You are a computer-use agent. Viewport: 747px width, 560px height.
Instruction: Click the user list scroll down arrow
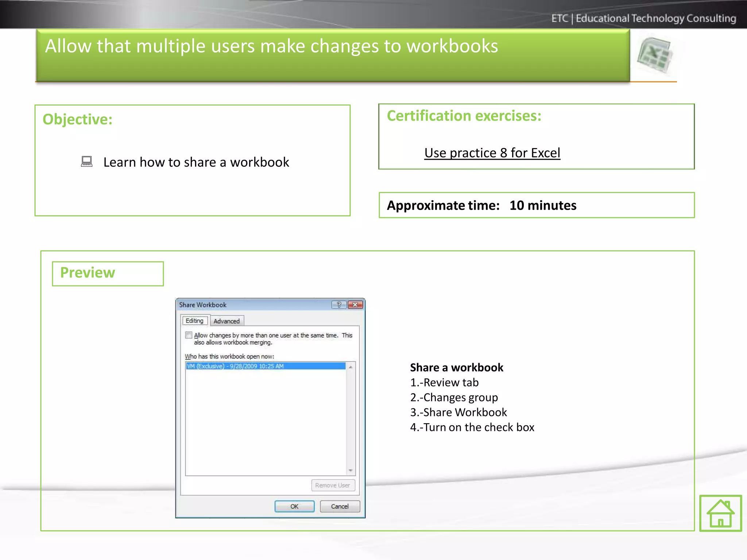[351, 470]
